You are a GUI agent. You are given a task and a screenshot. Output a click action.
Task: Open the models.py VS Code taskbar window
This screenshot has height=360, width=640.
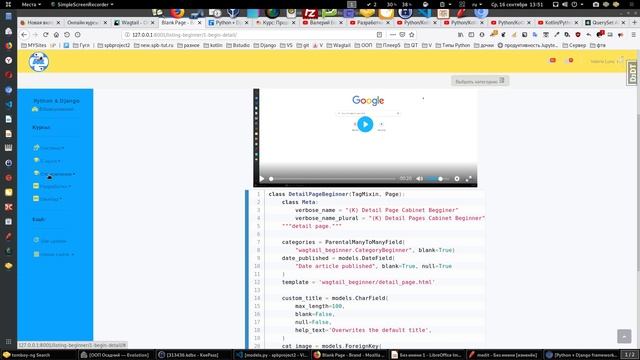click(x=272, y=355)
